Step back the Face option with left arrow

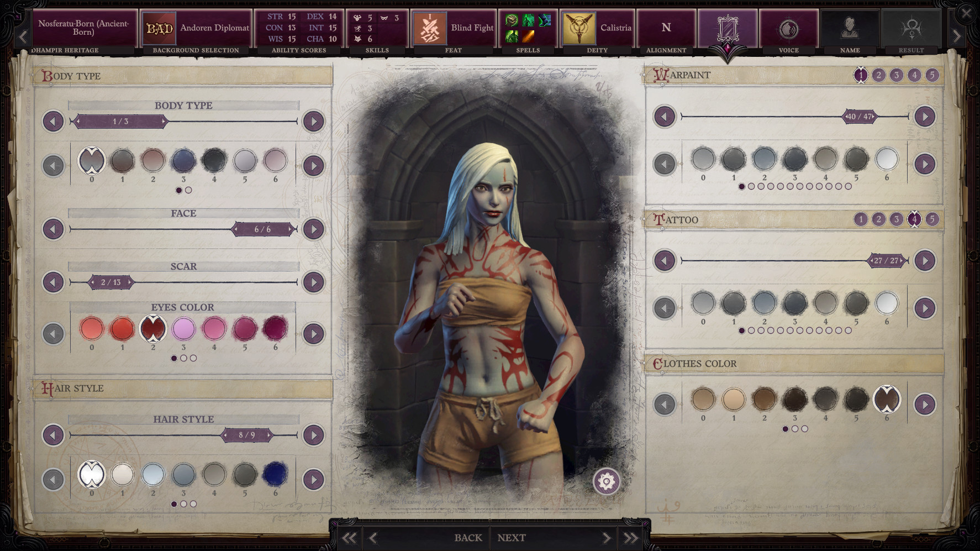pos(53,228)
